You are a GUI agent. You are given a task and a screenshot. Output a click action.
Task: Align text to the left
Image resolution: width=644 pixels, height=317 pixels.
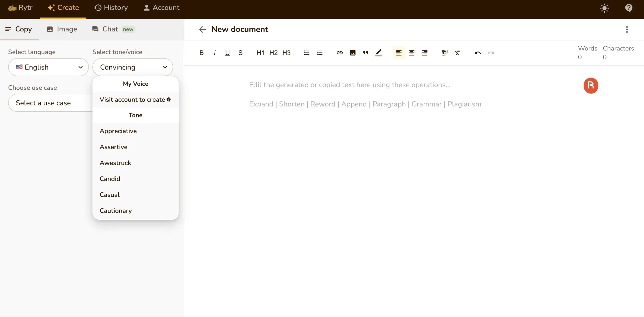click(x=399, y=53)
